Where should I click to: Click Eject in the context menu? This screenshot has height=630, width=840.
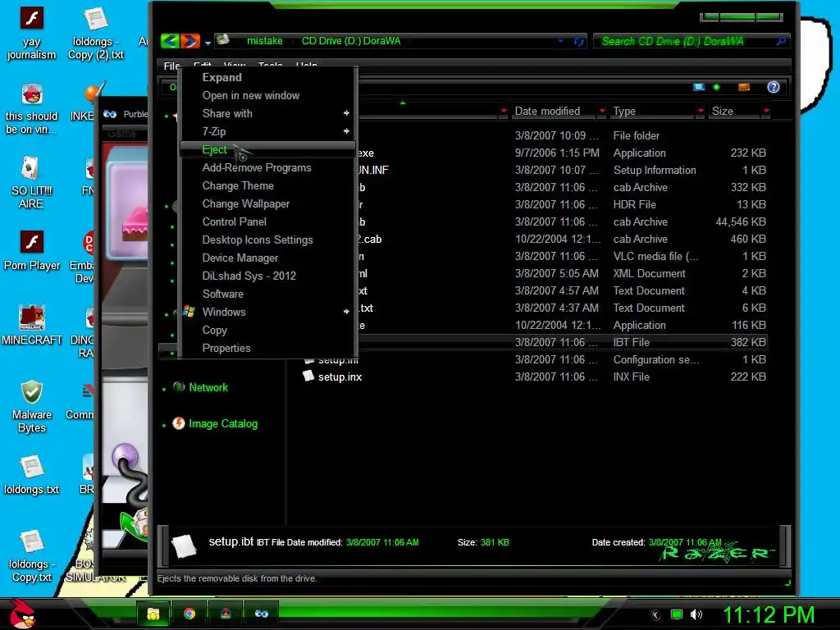[x=267, y=149]
